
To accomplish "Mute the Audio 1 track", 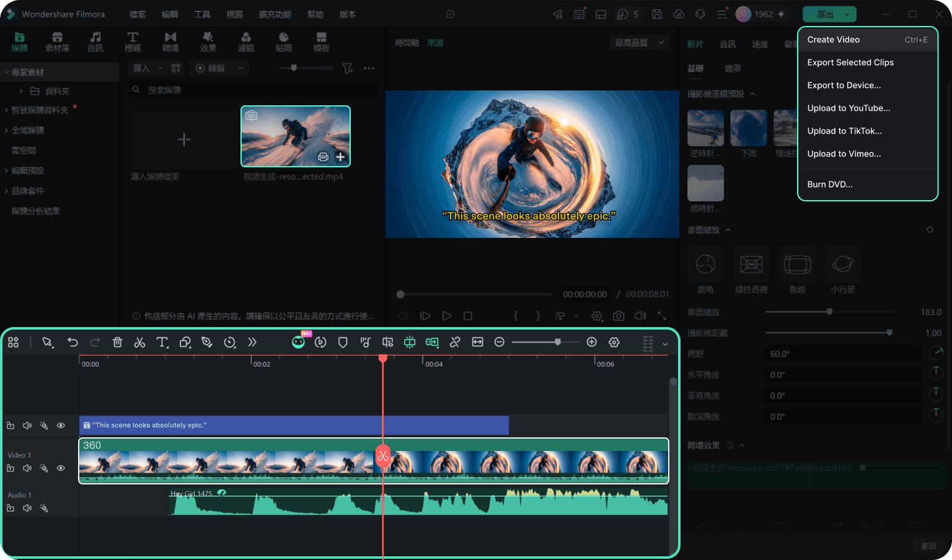I will (27, 508).
